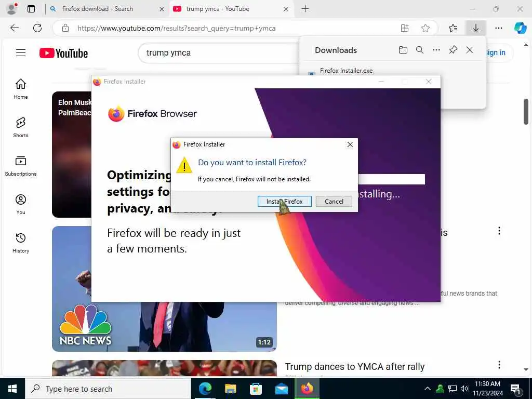Screen dimensions: 532x399
Task: Click the page vertical scrollbar thumb
Action: [526, 112]
